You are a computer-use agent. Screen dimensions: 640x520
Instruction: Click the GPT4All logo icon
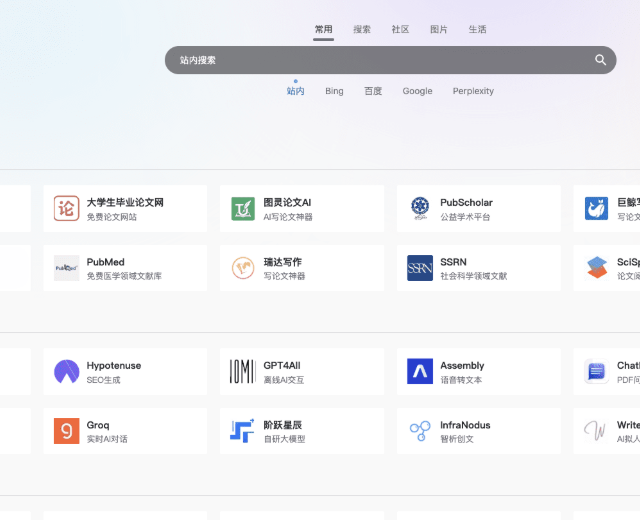coord(243,371)
